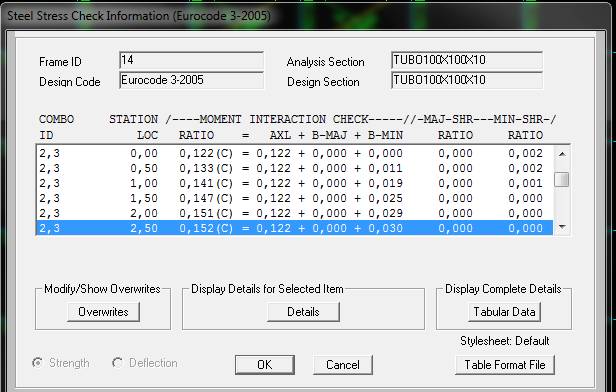Select the row with station 0,00
616x392 pixels.
(295, 153)
